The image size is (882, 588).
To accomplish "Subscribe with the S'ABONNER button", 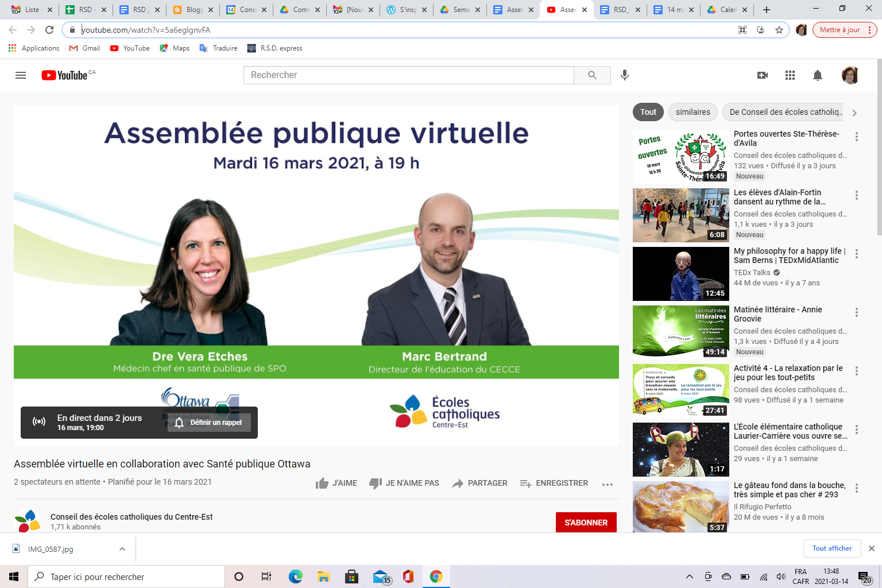I will tap(586, 523).
